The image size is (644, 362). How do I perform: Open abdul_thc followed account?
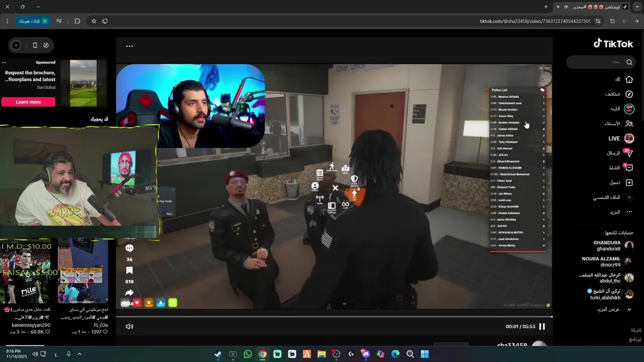(606, 278)
